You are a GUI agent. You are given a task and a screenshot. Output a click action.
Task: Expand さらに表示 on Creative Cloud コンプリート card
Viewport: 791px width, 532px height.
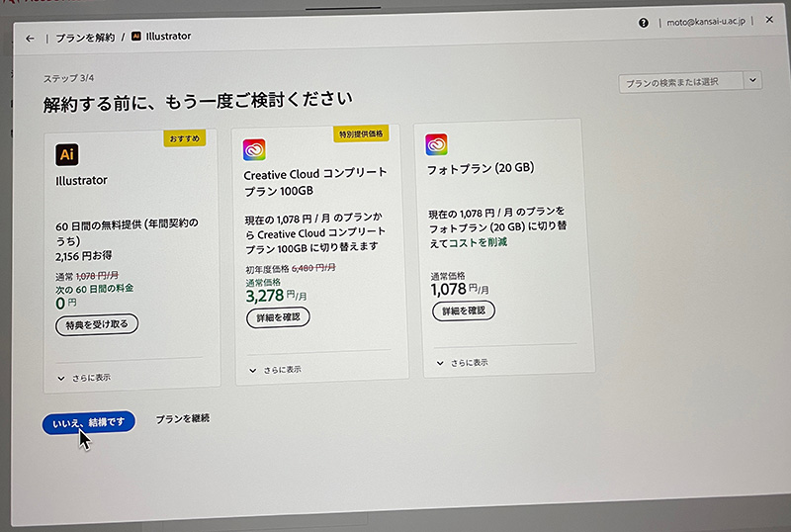(x=275, y=370)
